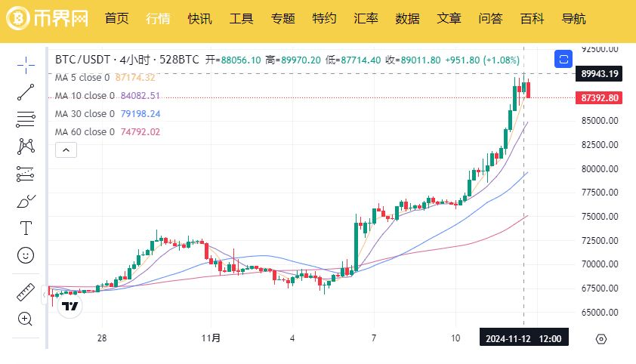Collapse the left drawing toolbar panel
Screen dimensions: 636x364
[x=44, y=295]
